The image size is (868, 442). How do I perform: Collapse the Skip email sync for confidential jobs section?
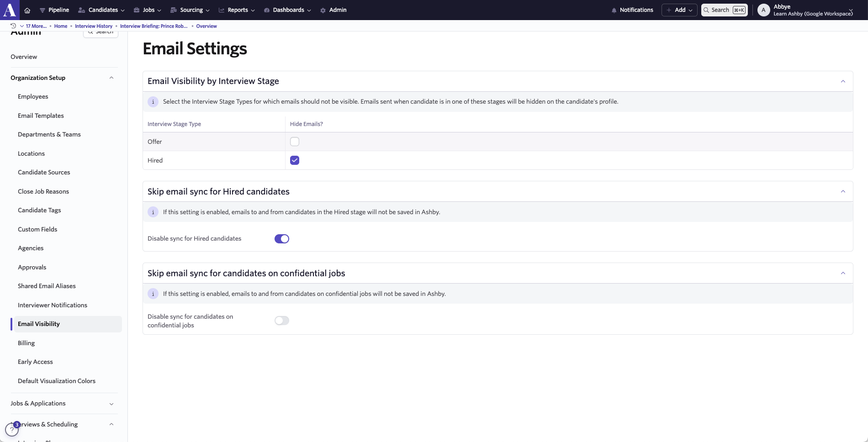(843, 273)
